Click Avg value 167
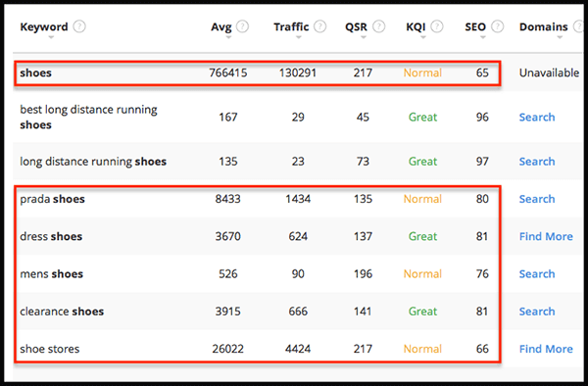 point(228,118)
